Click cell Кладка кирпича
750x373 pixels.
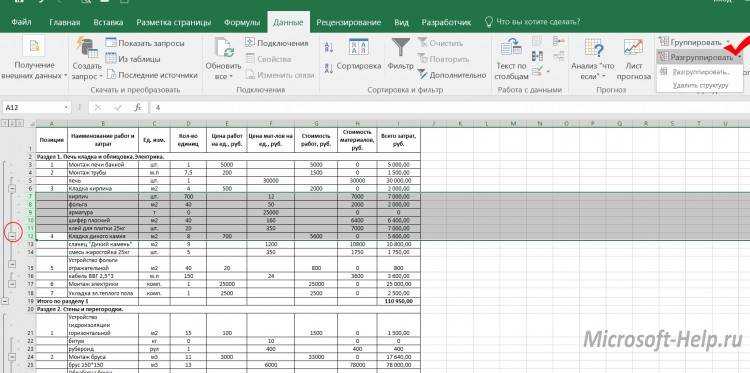[103, 189]
